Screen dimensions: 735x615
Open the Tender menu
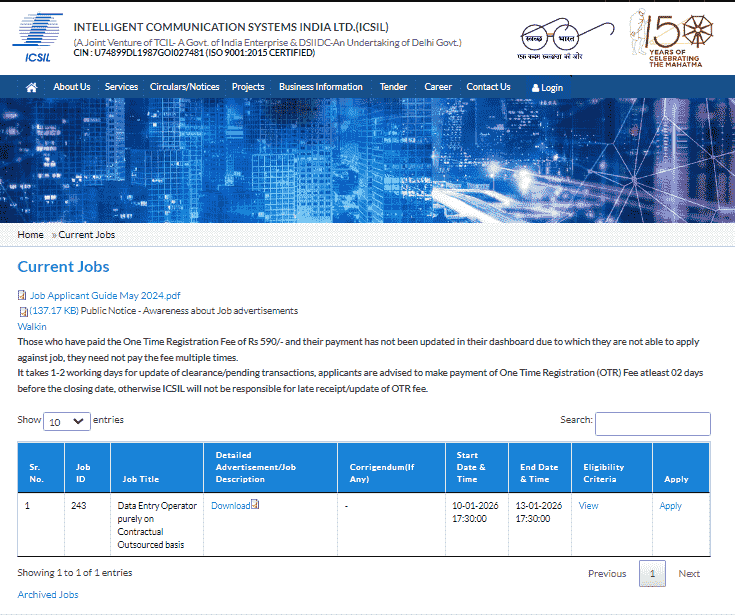393,87
